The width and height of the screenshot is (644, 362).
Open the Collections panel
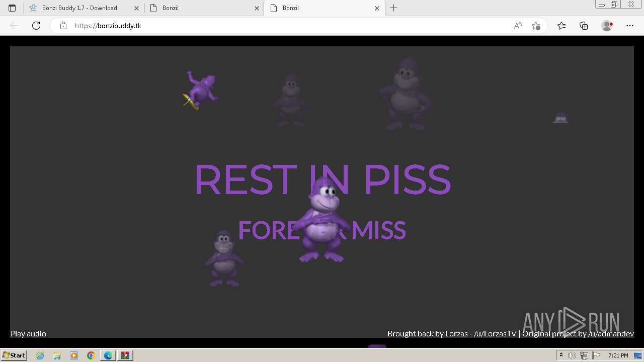tap(584, 26)
